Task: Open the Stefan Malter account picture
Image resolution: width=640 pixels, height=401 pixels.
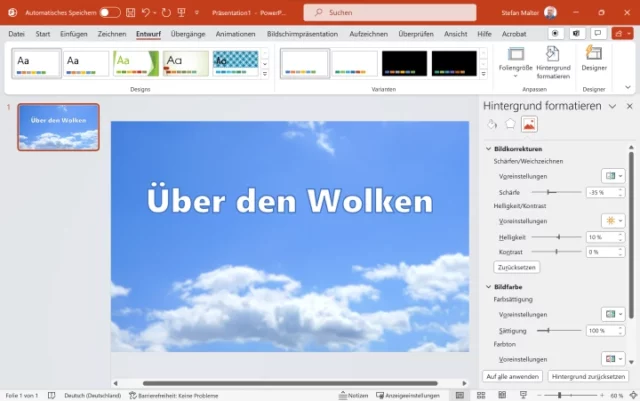Action: [x=550, y=13]
